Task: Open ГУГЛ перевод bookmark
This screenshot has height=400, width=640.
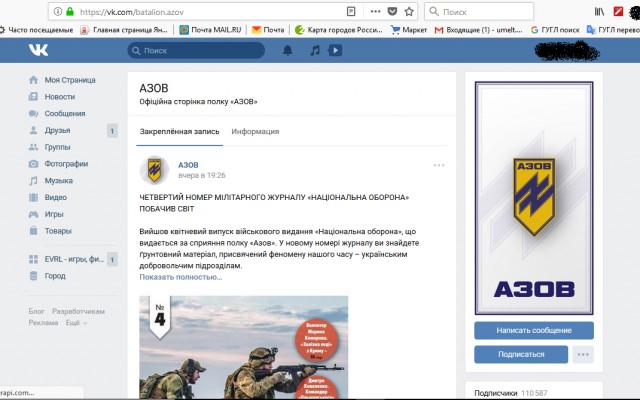Action: click(613, 30)
